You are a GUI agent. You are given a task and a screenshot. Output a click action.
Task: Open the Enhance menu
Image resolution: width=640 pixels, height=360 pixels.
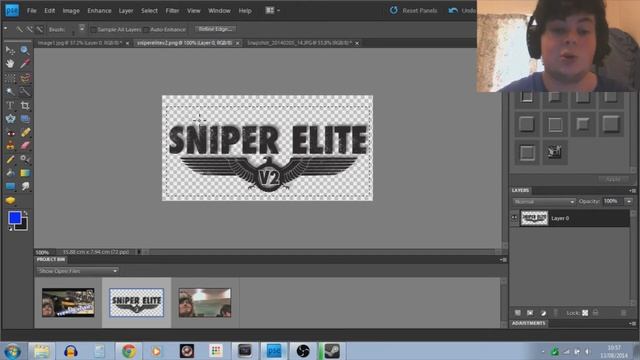99,11
